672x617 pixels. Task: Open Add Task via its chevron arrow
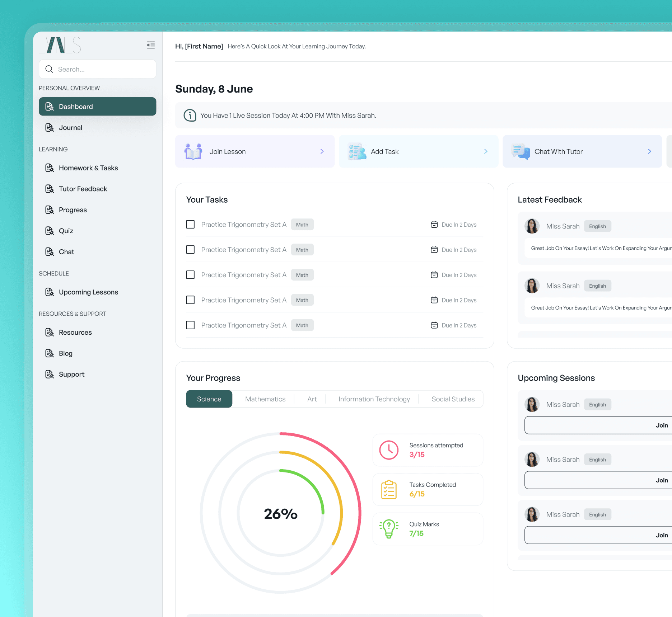pos(486,151)
